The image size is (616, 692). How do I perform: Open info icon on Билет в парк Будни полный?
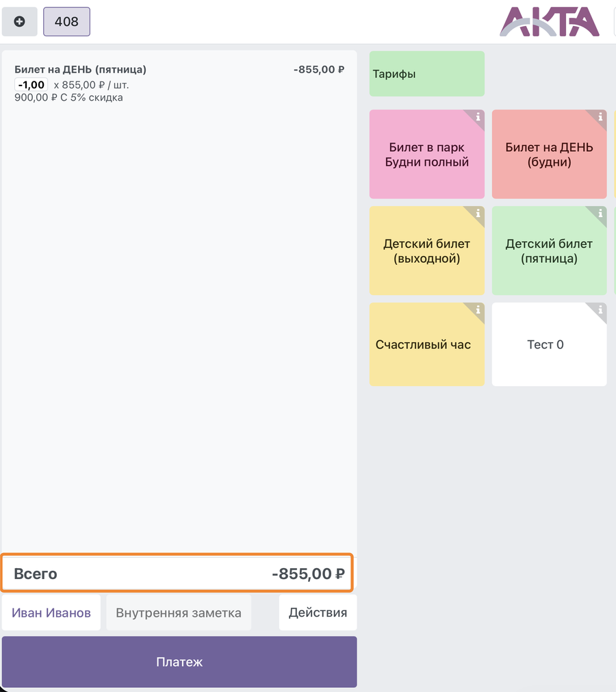pos(478,117)
